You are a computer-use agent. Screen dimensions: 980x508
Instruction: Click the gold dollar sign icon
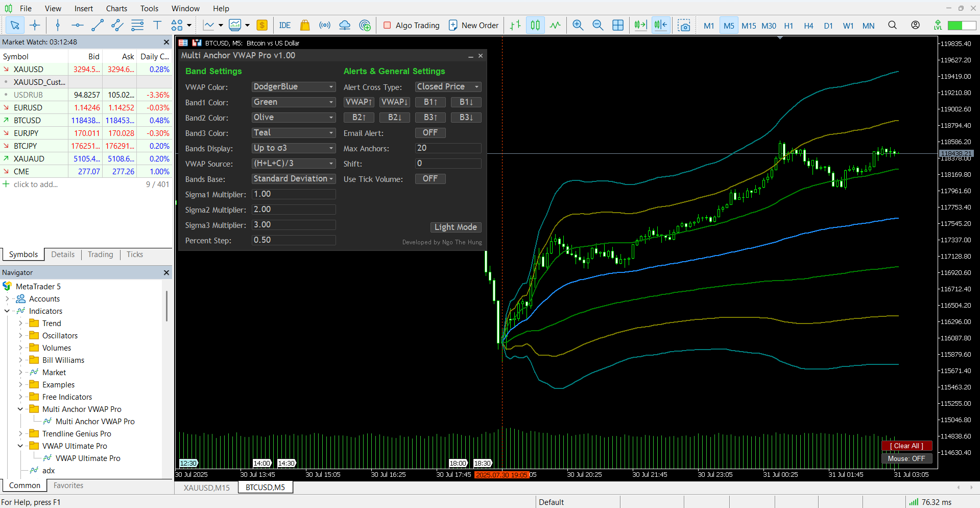point(262,25)
